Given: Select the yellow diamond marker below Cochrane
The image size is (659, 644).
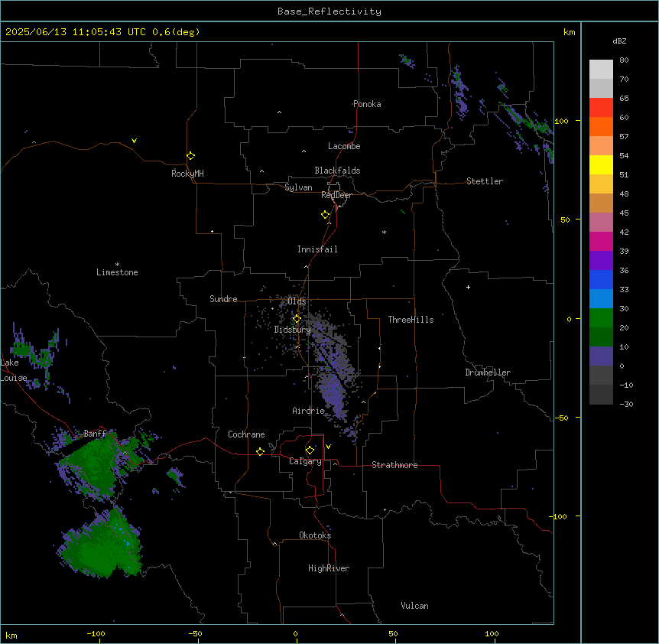Looking at the screenshot, I should (260, 451).
